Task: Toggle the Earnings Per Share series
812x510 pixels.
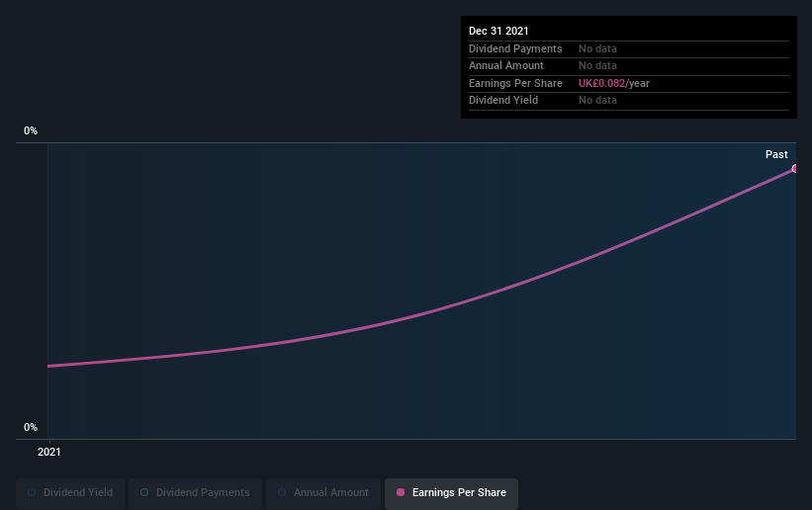Action: 452,493
